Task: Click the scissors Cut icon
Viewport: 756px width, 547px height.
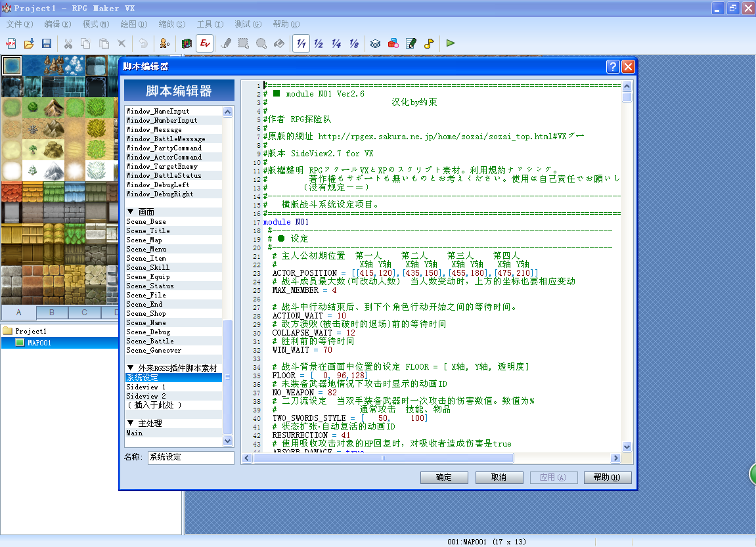Action: (x=68, y=43)
